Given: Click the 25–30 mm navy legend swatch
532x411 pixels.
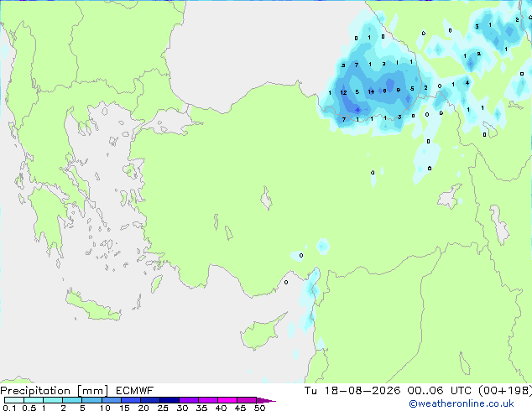Looking at the screenshot, I should (170, 400).
